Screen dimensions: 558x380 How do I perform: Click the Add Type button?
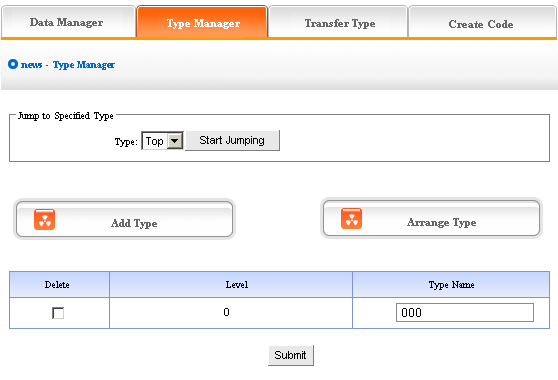point(124,219)
